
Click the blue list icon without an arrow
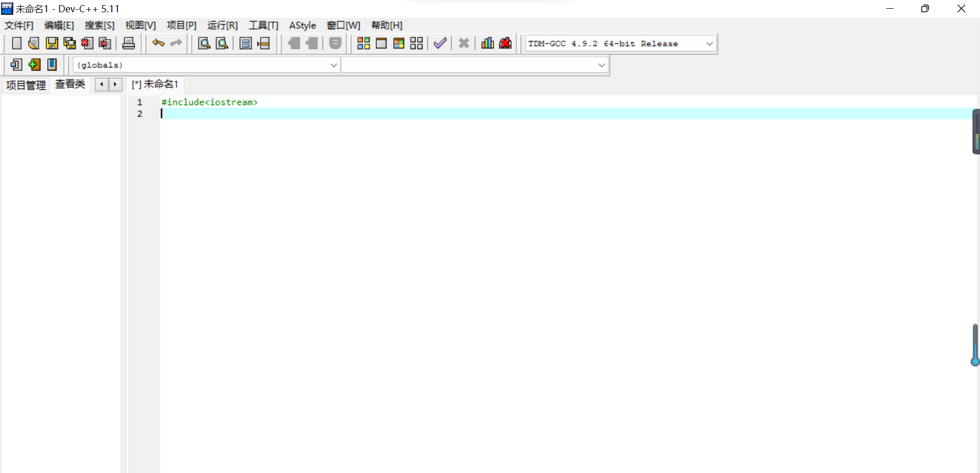[246, 43]
